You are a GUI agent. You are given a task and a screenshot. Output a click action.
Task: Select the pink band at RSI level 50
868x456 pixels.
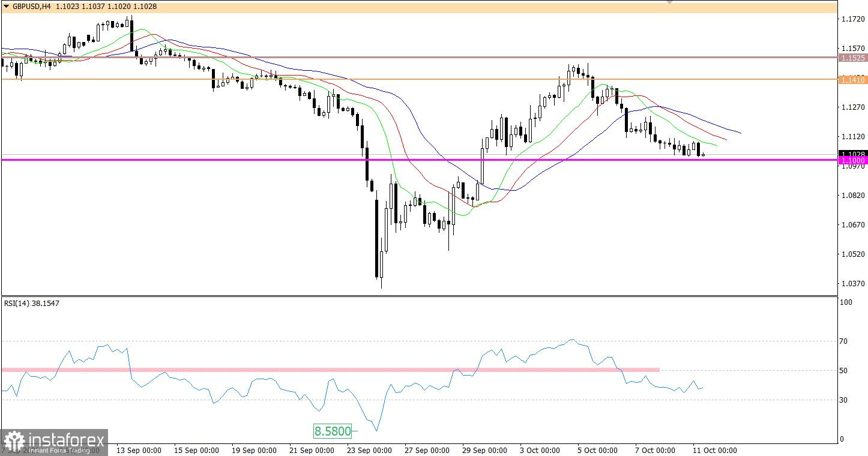click(331, 370)
